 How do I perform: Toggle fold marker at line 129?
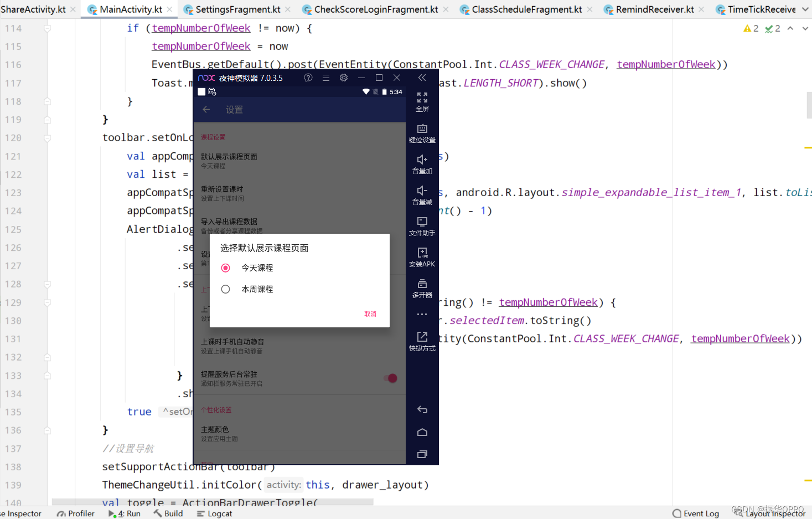[x=48, y=302]
